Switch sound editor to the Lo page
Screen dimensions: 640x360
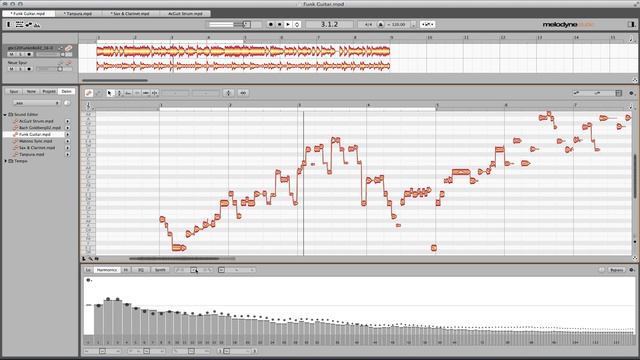[x=88, y=270]
